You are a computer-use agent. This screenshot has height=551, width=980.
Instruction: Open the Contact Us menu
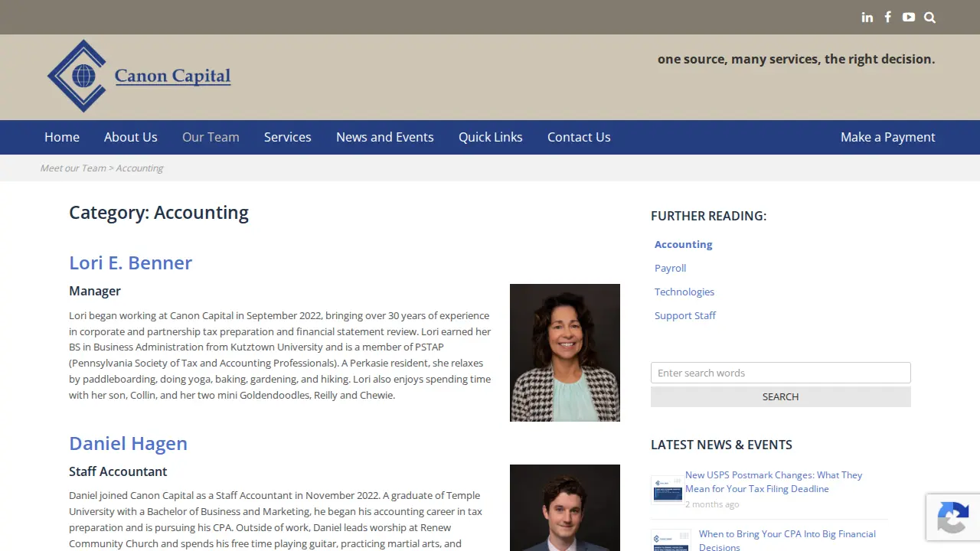579,137
